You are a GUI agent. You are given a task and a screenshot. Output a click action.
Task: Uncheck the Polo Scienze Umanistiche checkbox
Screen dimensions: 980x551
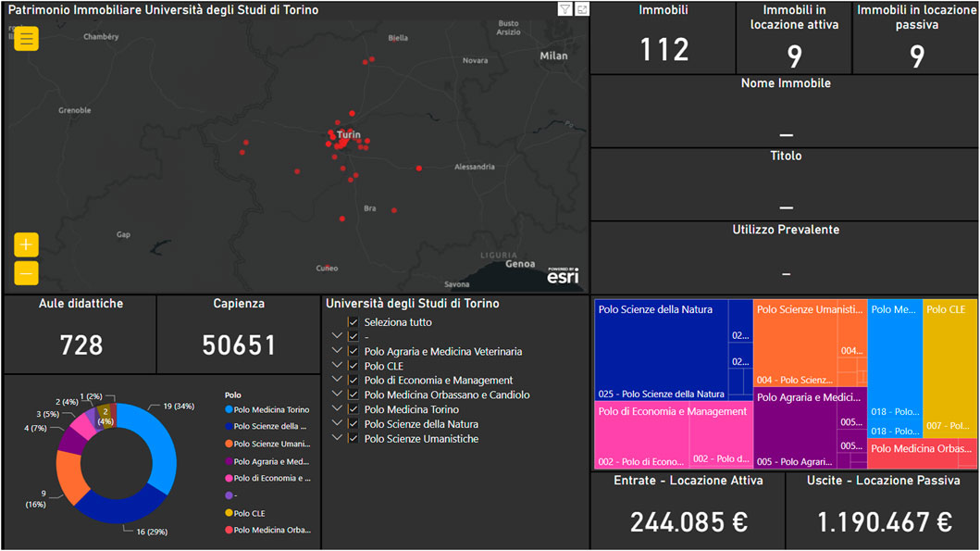tap(354, 438)
